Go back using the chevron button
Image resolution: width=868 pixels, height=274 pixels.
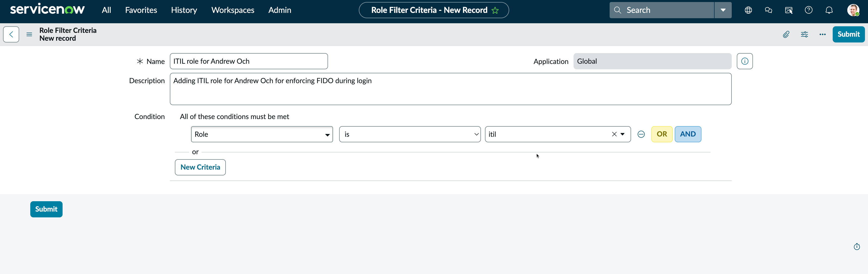[11, 34]
